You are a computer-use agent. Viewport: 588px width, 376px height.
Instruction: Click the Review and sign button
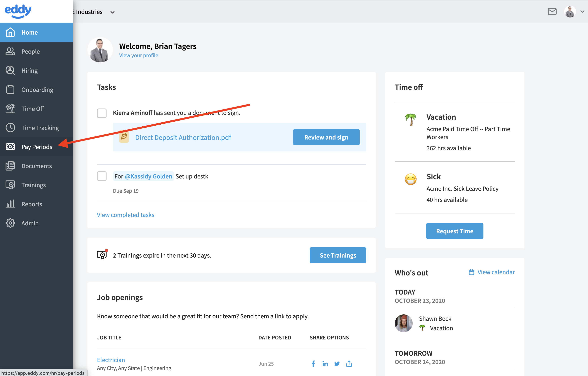[x=326, y=137]
